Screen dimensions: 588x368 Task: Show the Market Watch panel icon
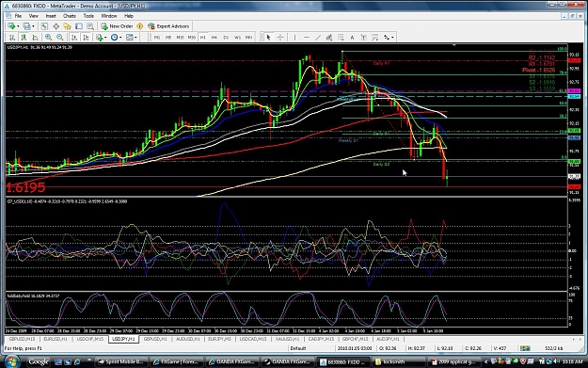coord(44,26)
